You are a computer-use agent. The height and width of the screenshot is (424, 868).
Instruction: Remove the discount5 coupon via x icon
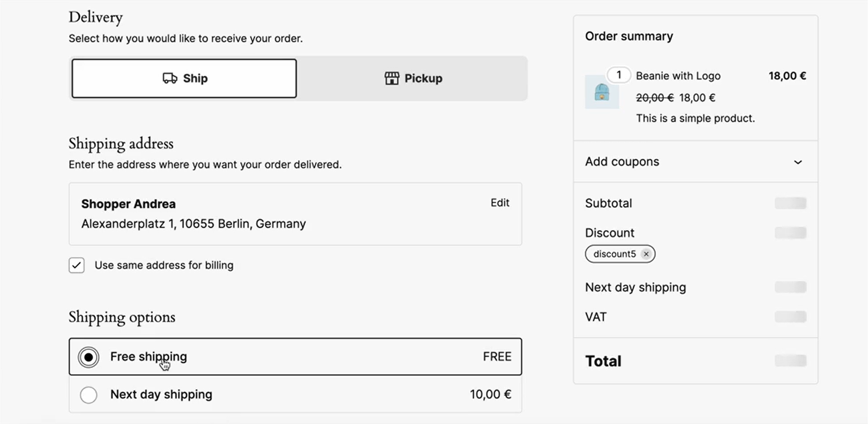coord(646,254)
